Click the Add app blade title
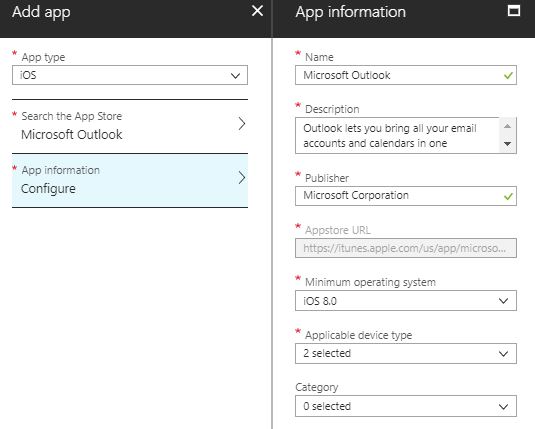 pyautogui.click(x=41, y=12)
